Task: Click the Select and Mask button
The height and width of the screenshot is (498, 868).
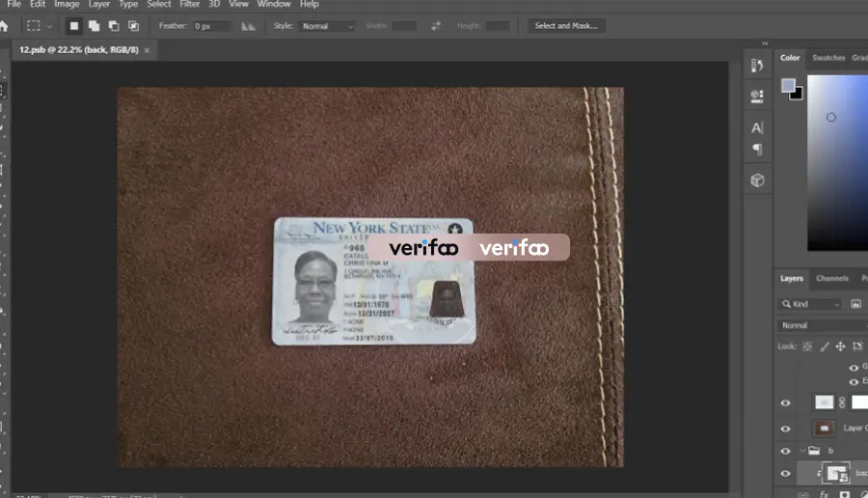Action: click(566, 26)
